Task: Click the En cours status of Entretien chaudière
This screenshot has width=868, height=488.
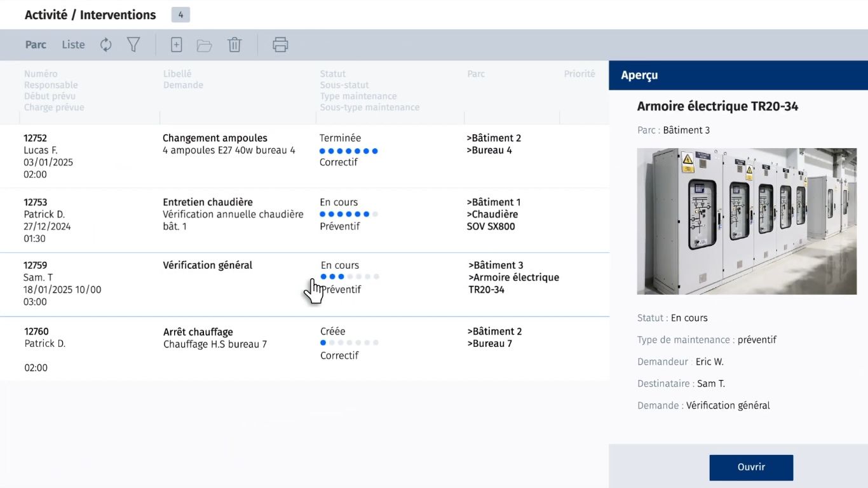Action: 339,202
